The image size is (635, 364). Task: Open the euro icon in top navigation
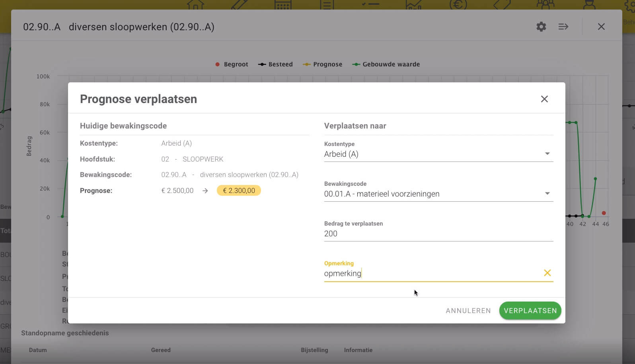coord(458,4)
